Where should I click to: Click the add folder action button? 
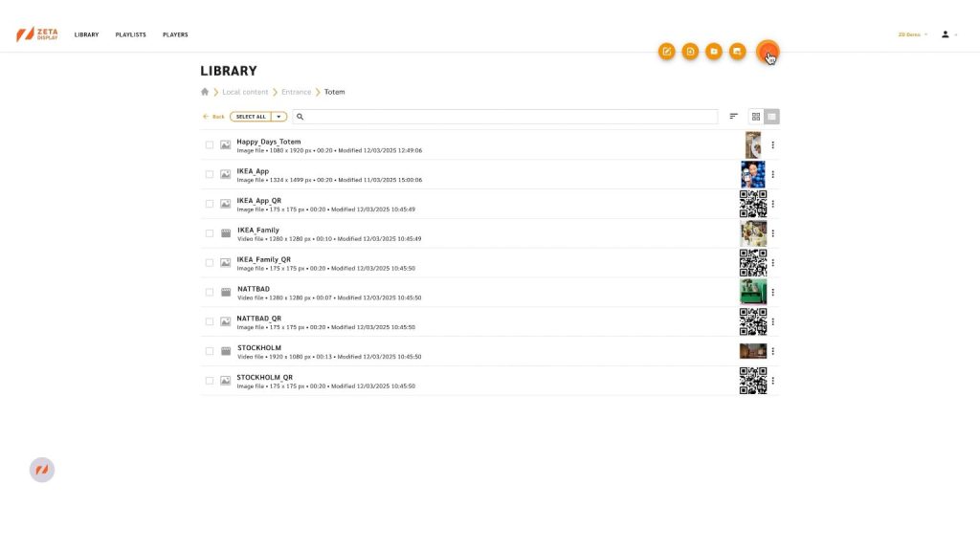click(x=714, y=52)
